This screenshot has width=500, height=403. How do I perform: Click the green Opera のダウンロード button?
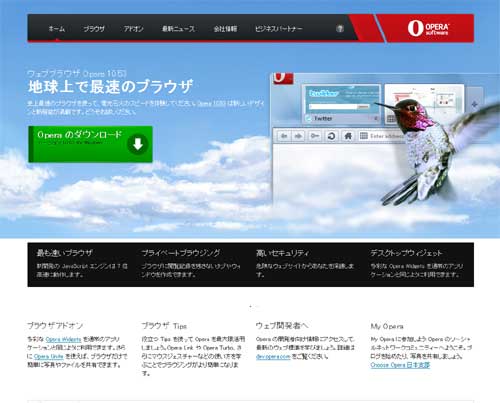[90, 144]
